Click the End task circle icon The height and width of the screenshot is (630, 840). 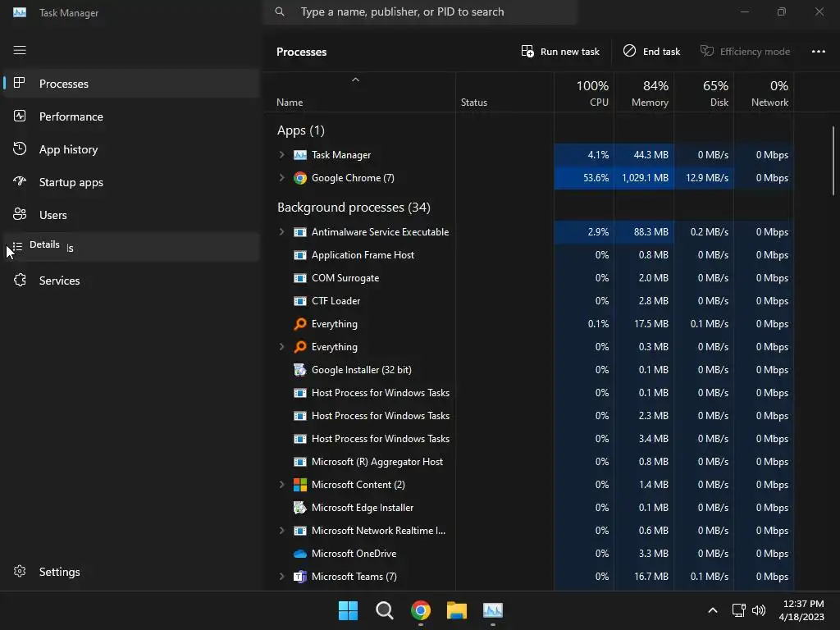[x=629, y=51]
